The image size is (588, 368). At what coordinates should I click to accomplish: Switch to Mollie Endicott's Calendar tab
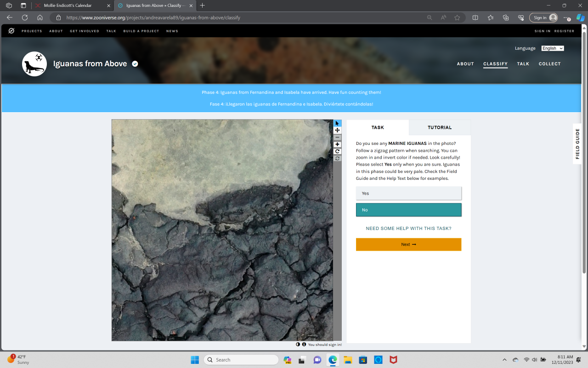[73, 6]
